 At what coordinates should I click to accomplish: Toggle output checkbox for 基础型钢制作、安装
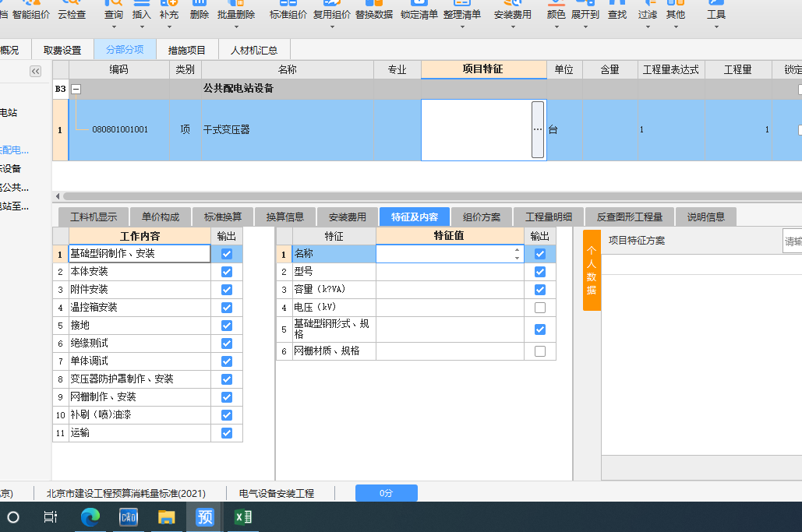click(227, 254)
